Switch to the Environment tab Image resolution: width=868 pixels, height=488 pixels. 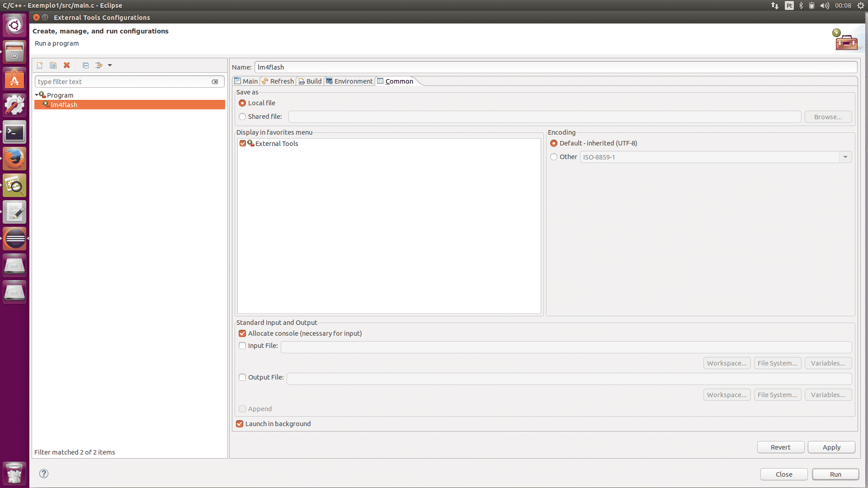(349, 81)
